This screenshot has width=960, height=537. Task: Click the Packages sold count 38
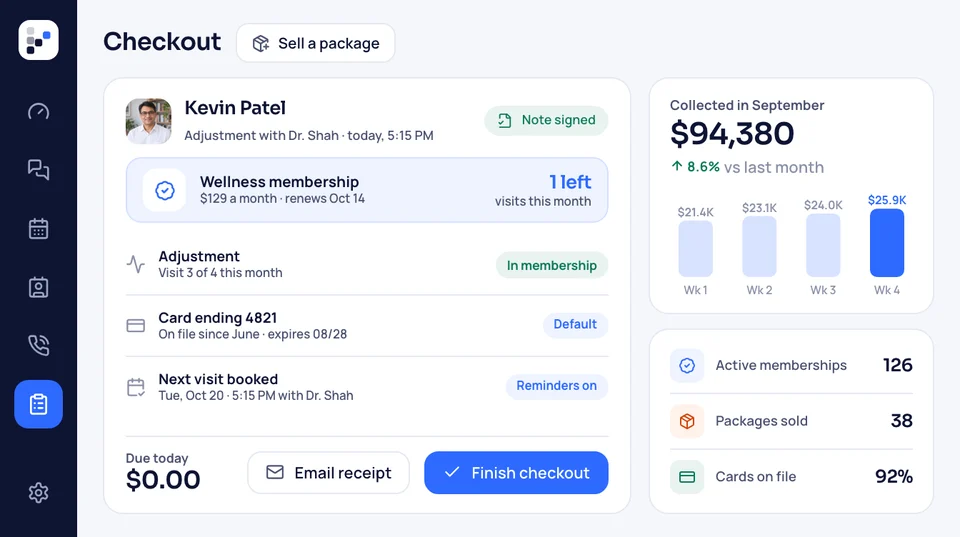coord(901,421)
